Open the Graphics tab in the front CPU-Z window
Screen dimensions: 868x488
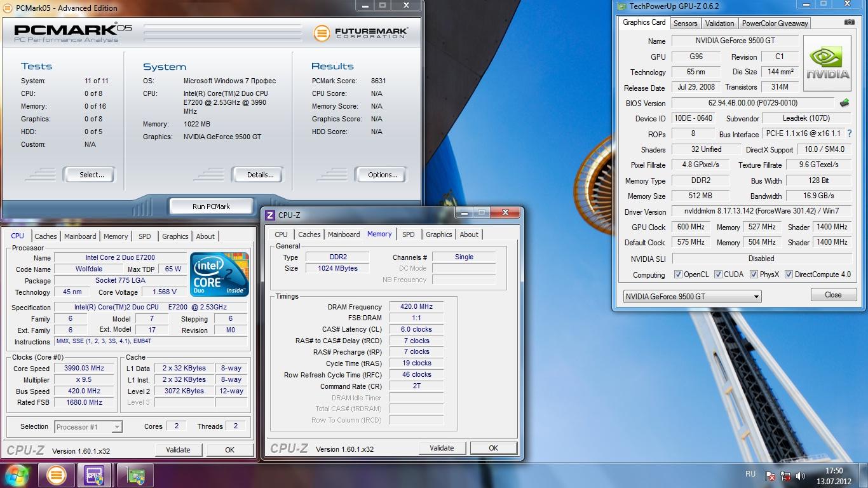pyautogui.click(x=438, y=234)
